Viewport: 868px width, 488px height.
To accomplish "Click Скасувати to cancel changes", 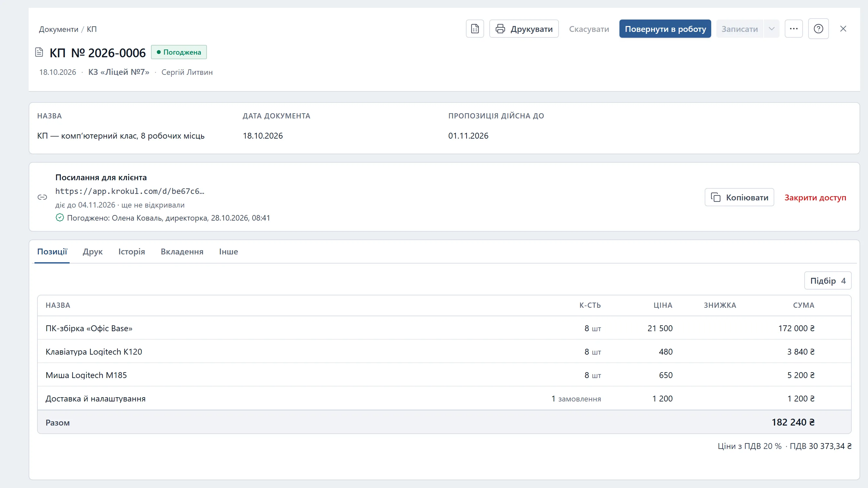I will click(589, 29).
